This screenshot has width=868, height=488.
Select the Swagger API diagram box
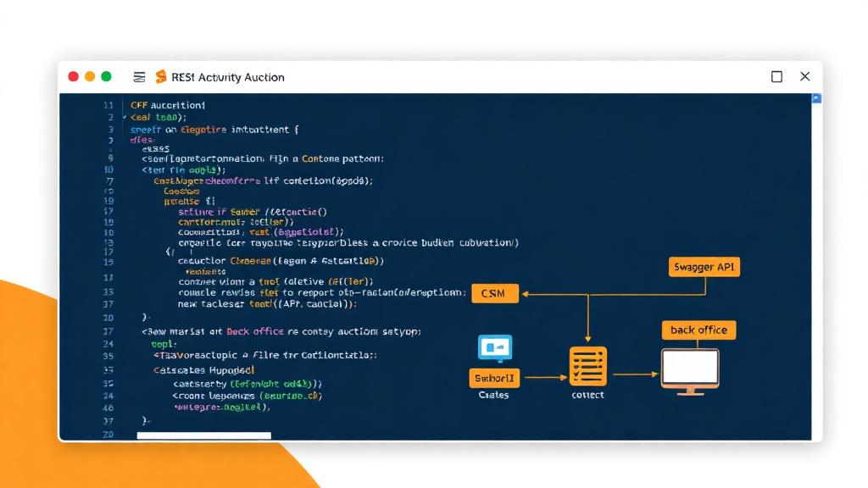[704, 267]
